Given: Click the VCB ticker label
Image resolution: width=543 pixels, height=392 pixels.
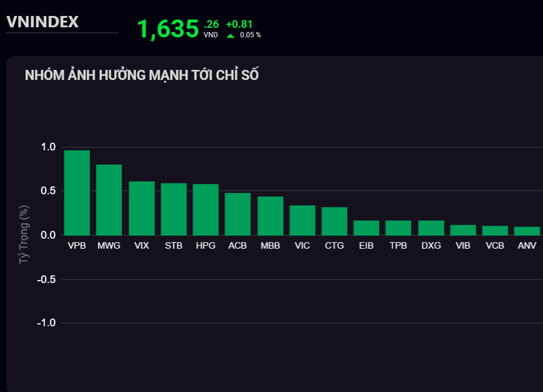Looking at the screenshot, I should click(495, 246).
